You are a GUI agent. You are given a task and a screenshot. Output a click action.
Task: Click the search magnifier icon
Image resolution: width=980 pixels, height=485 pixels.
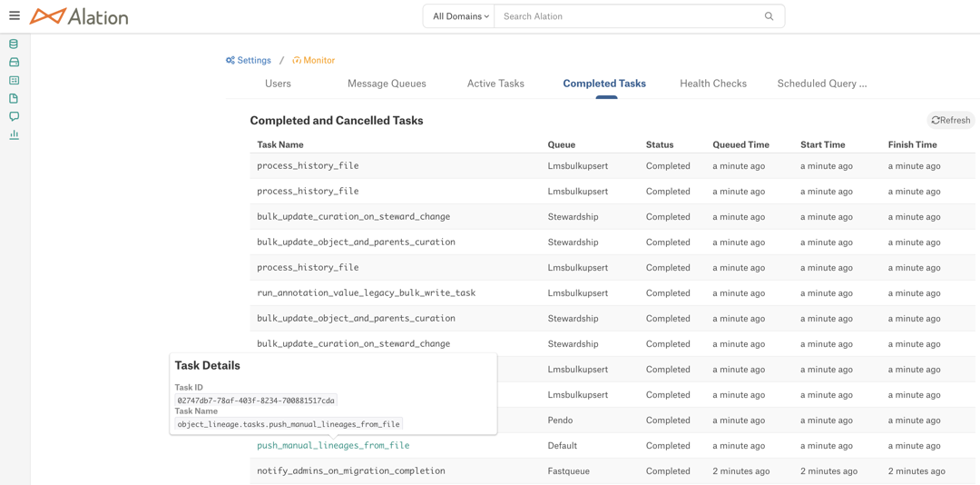click(x=769, y=16)
